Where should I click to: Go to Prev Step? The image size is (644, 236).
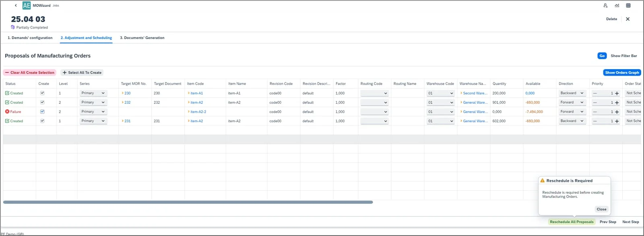pos(608,222)
